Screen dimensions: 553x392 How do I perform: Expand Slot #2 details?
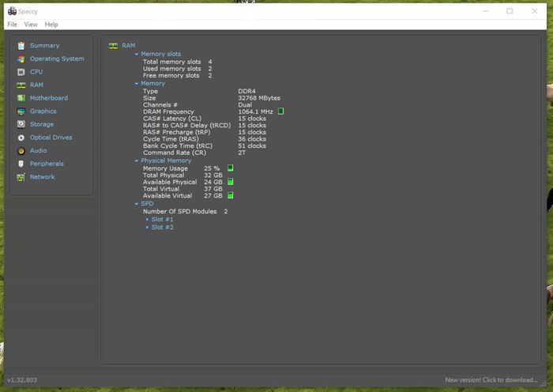[x=147, y=228]
